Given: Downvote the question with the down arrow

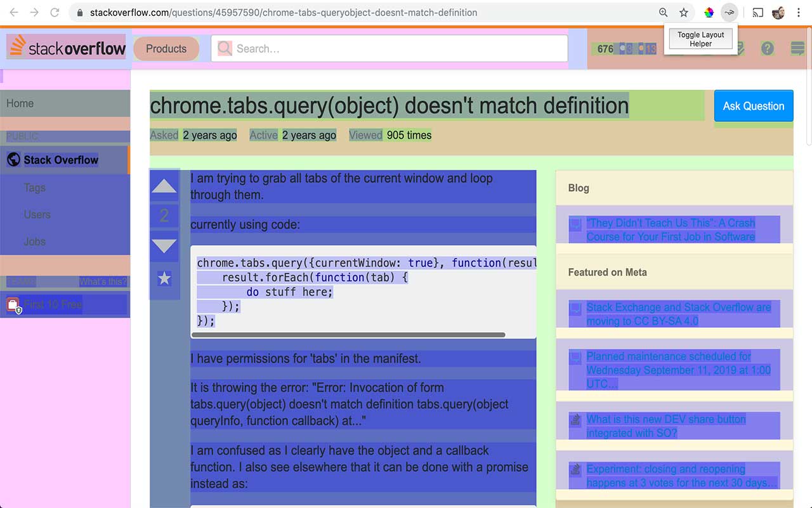Looking at the screenshot, I should pos(164,246).
